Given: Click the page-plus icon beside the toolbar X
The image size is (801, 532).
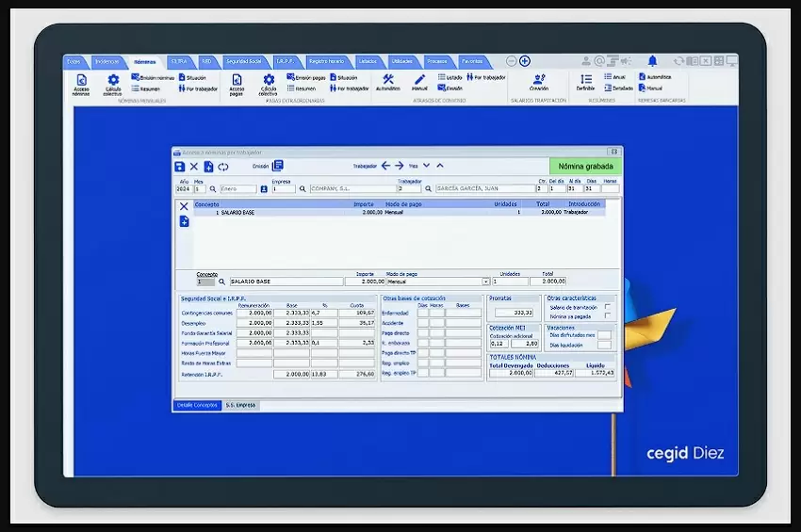Looking at the screenshot, I should 208,167.
